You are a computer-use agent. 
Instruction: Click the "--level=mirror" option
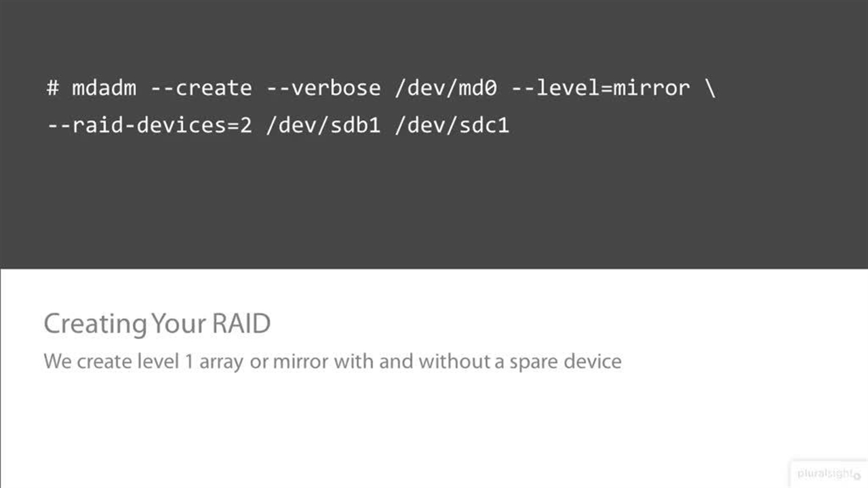pyautogui.click(x=600, y=88)
